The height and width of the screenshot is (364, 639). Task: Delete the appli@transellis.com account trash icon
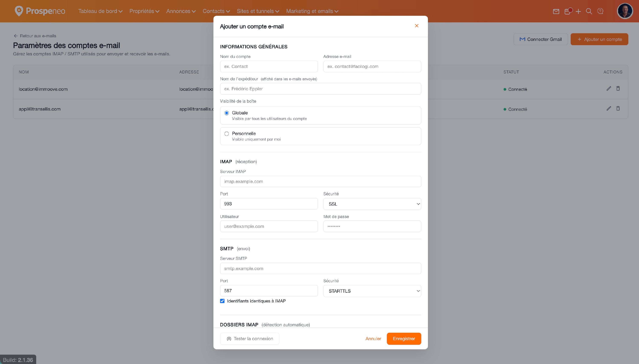pyautogui.click(x=618, y=108)
